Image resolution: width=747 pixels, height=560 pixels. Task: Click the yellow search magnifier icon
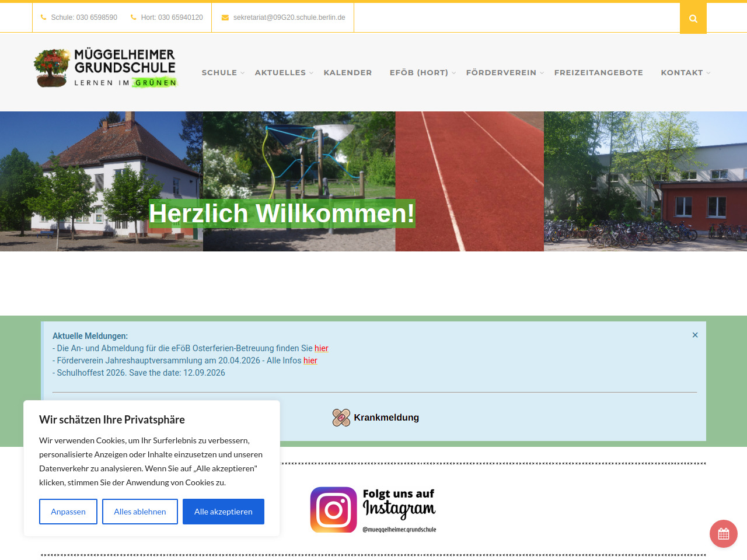[693, 18]
